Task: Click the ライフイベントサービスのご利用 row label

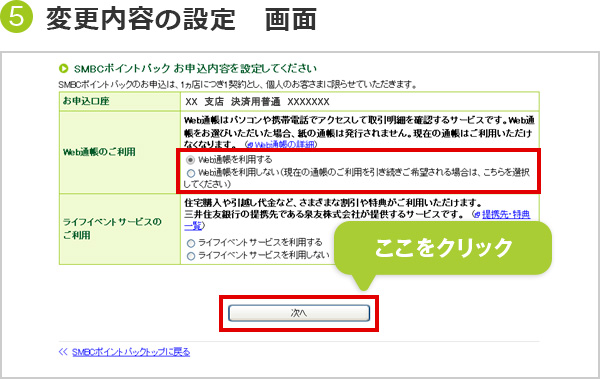Action: [112, 229]
